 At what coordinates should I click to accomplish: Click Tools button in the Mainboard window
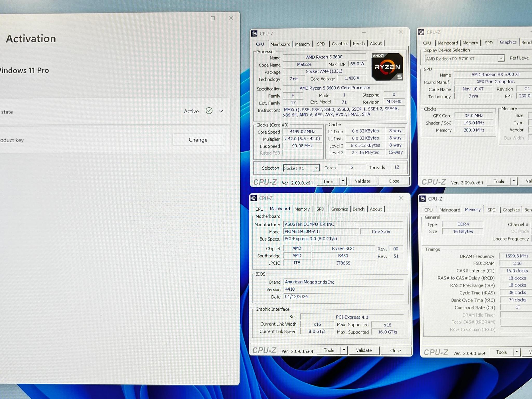coord(329,350)
